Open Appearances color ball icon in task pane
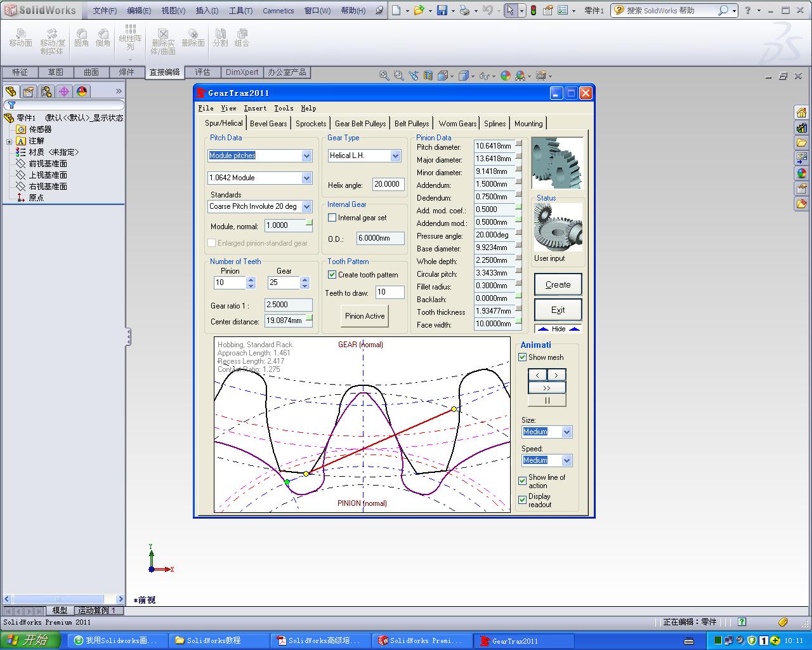This screenshot has width=812, height=650. pyautogui.click(x=802, y=173)
